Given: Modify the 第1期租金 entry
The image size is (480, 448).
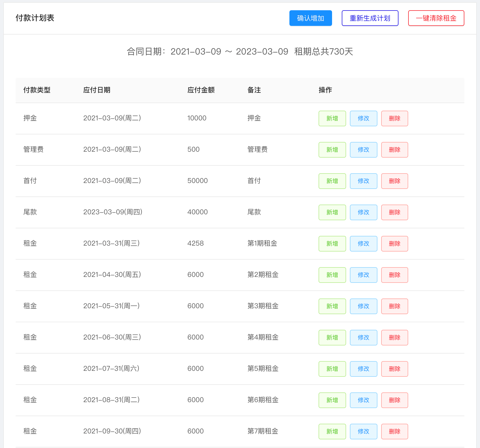Looking at the screenshot, I should point(363,244).
